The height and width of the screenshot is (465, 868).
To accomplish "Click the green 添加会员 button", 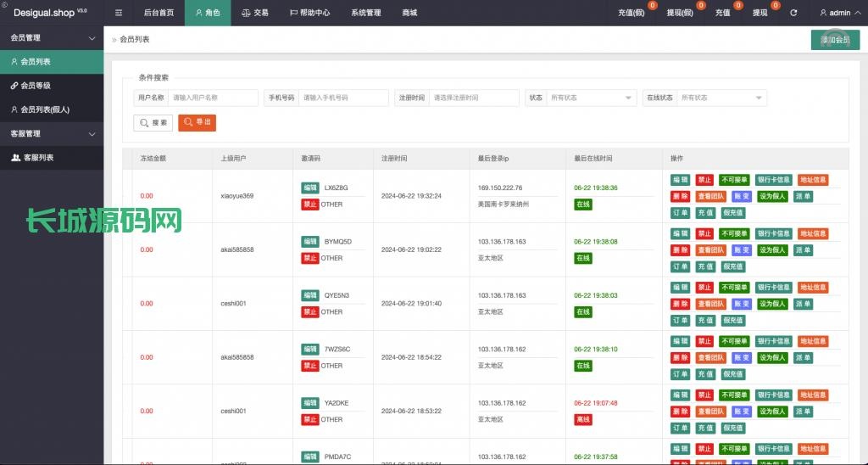I will click(x=835, y=40).
